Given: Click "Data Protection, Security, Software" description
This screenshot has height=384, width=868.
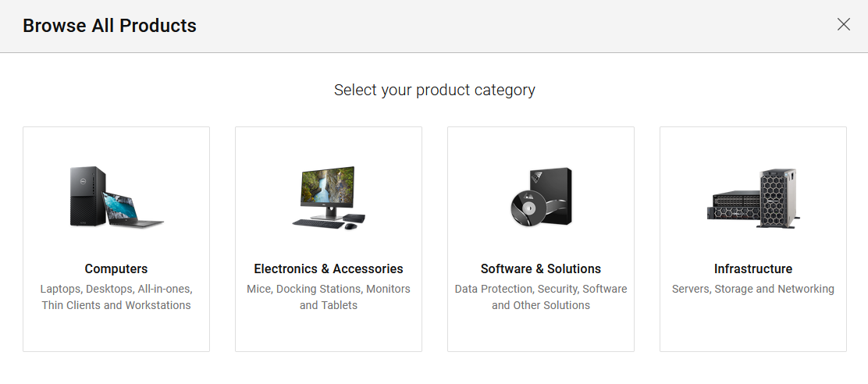Looking at the screenshot, I should (541, 289).
